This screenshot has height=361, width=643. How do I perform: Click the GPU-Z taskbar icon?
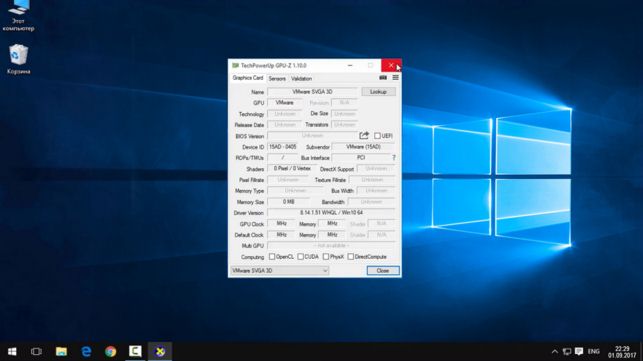[160, 352]
